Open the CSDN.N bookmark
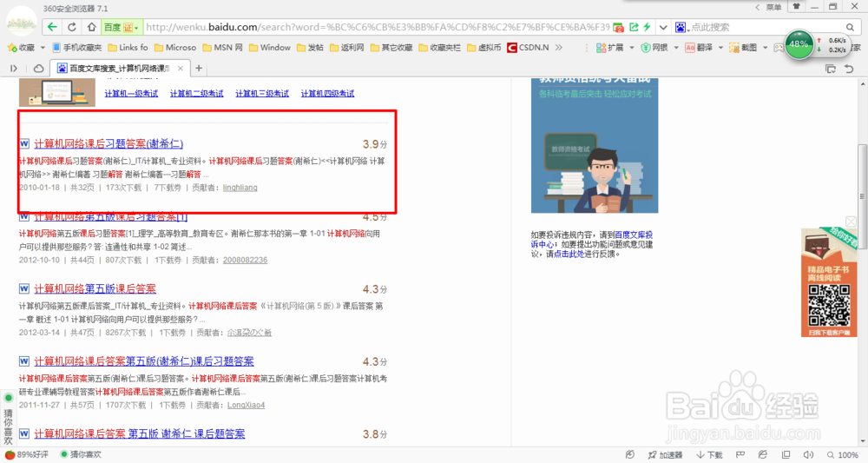 click(x=528, y=48)
